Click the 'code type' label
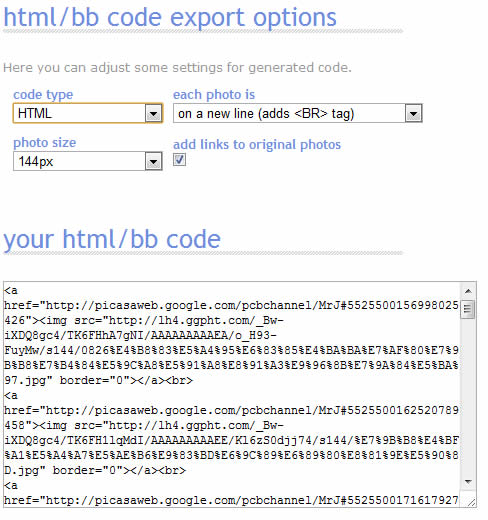488x520 pixels. click(43, 95)
